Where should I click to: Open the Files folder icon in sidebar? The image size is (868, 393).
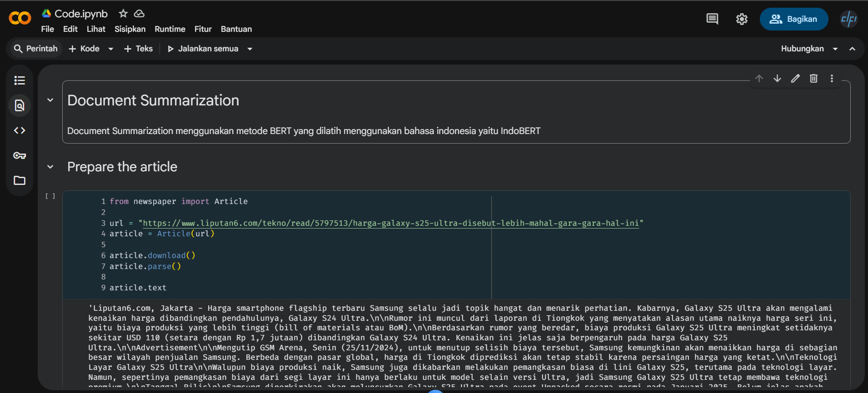tap(20, 180)
